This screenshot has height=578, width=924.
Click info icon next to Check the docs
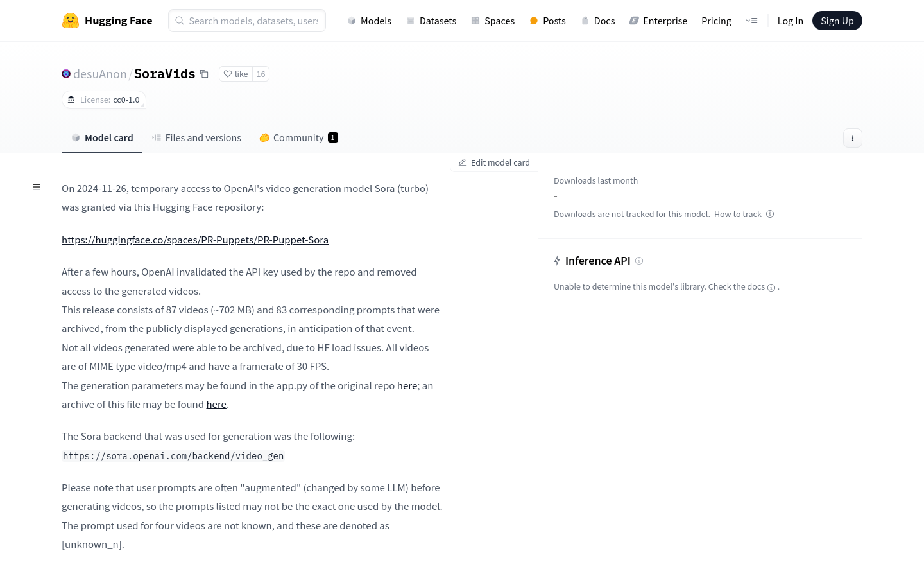[x=771, y=288]
